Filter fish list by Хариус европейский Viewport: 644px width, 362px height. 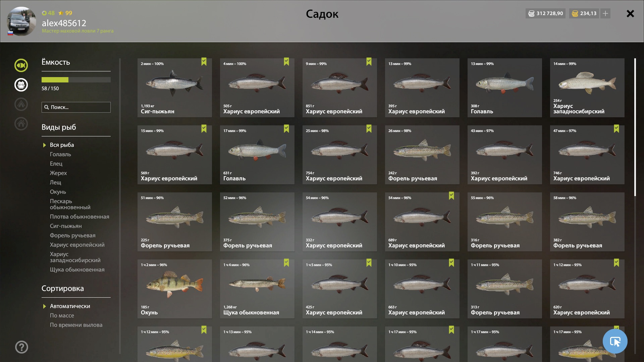pos(77,245)
